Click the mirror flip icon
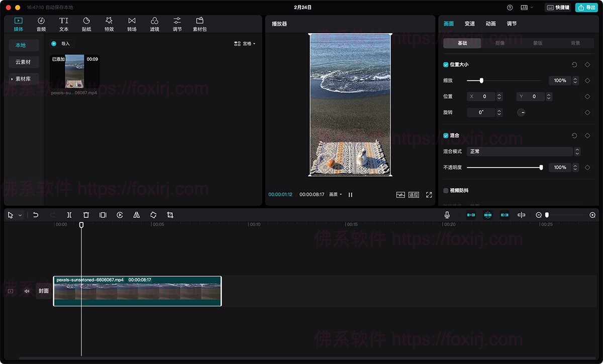The image size is (603, 364). [136, 215]
